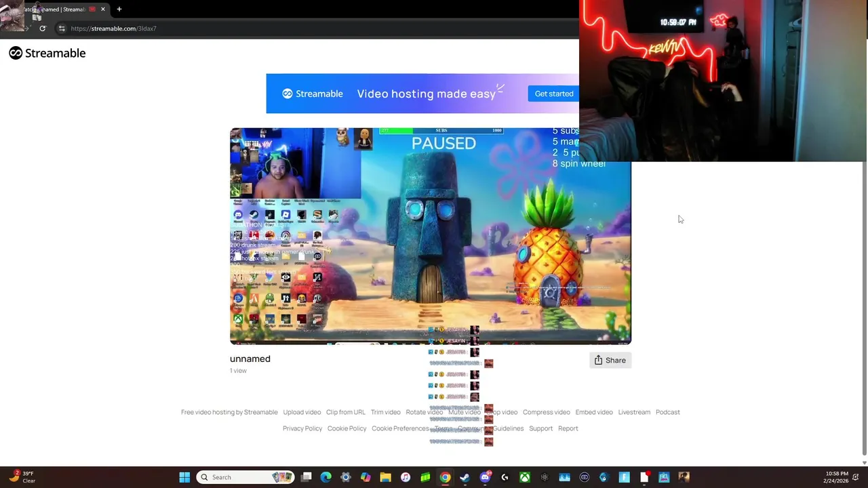
Task: Open the 'Trim video' footer link
Action: tap(385, 412)
